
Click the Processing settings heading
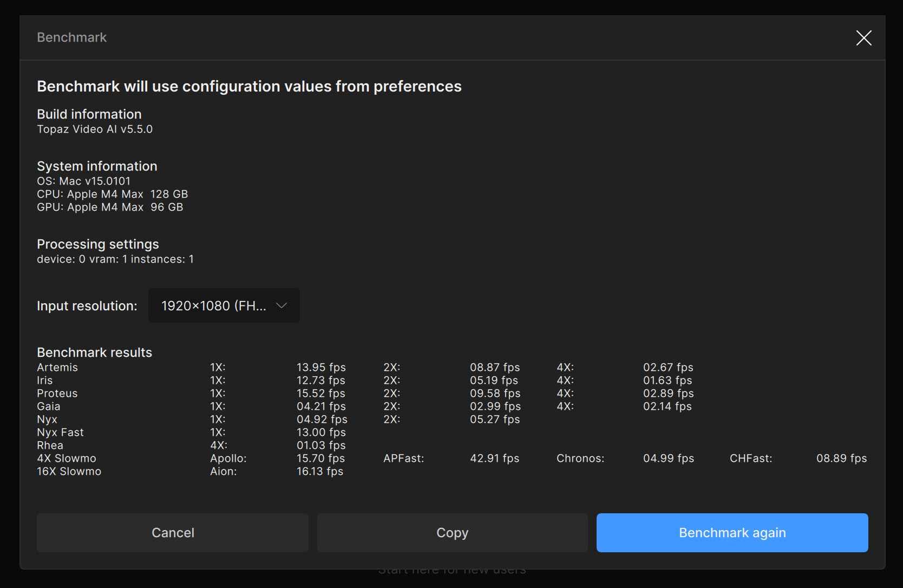click(98, 244)
